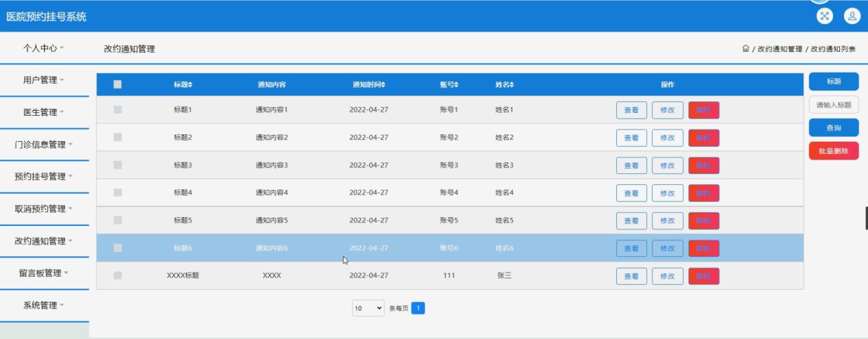
Task: Expand the 预约挂号管理 sidebar menu
Action: click(44, 177)
